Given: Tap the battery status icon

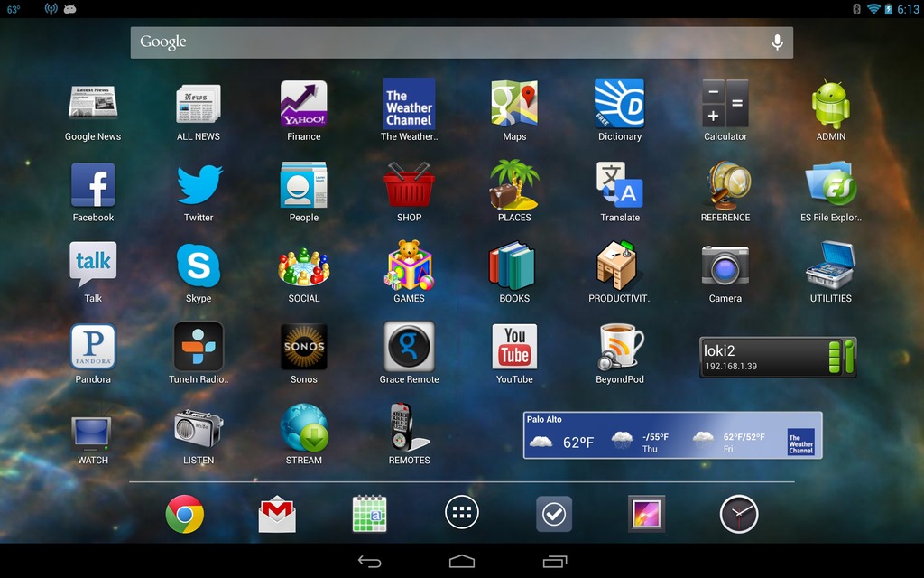Looking at the screenshot, I should click(889, 9).
